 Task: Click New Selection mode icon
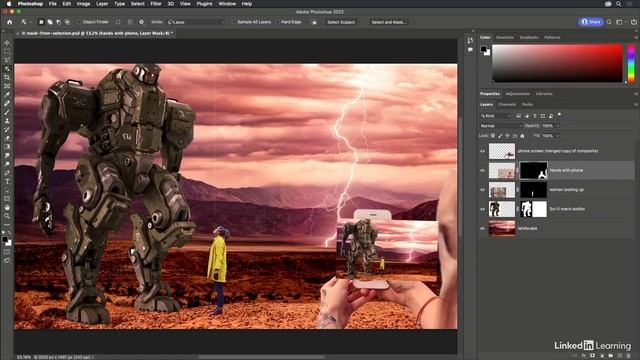41,22
